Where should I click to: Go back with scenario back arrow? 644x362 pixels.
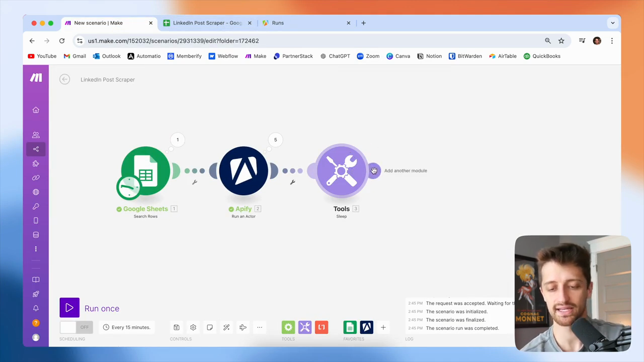64,79
